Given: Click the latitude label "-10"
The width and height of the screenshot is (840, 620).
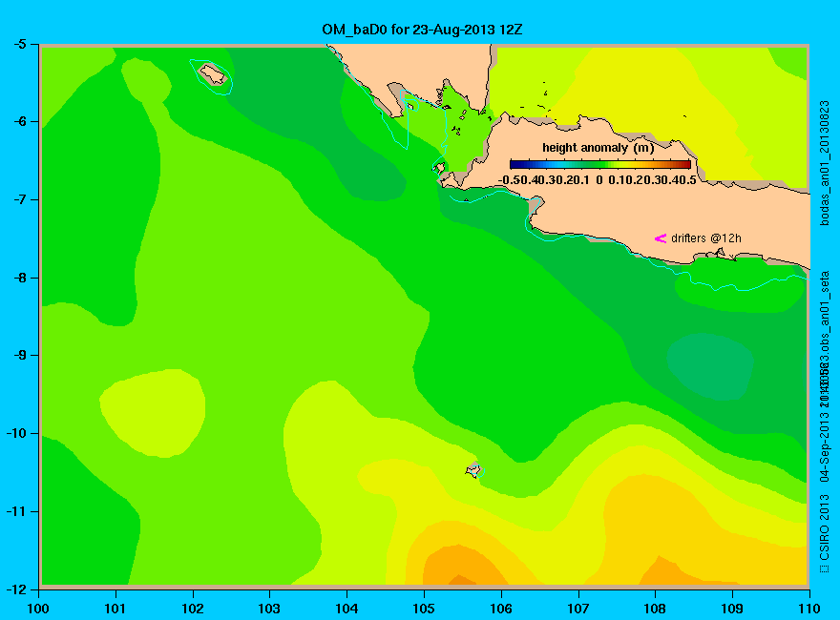Looking at the screenshot, I should tap(15, 433).
